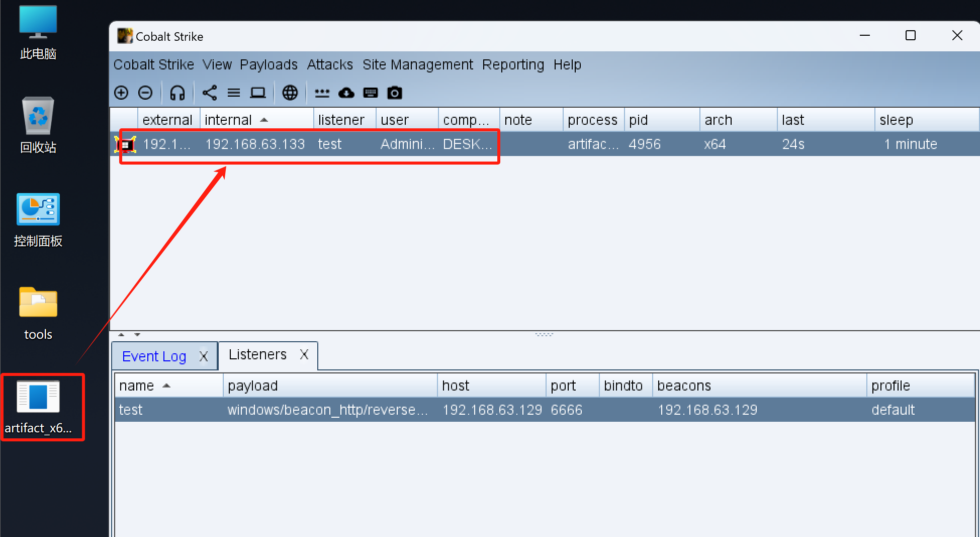980x537 pixels.
Task: Open the Help menu
Action: [x=567, y=64]
